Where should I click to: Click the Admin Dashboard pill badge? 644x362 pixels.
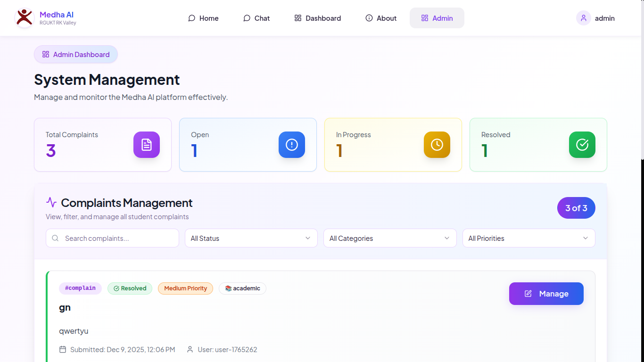tap(76, 54)
